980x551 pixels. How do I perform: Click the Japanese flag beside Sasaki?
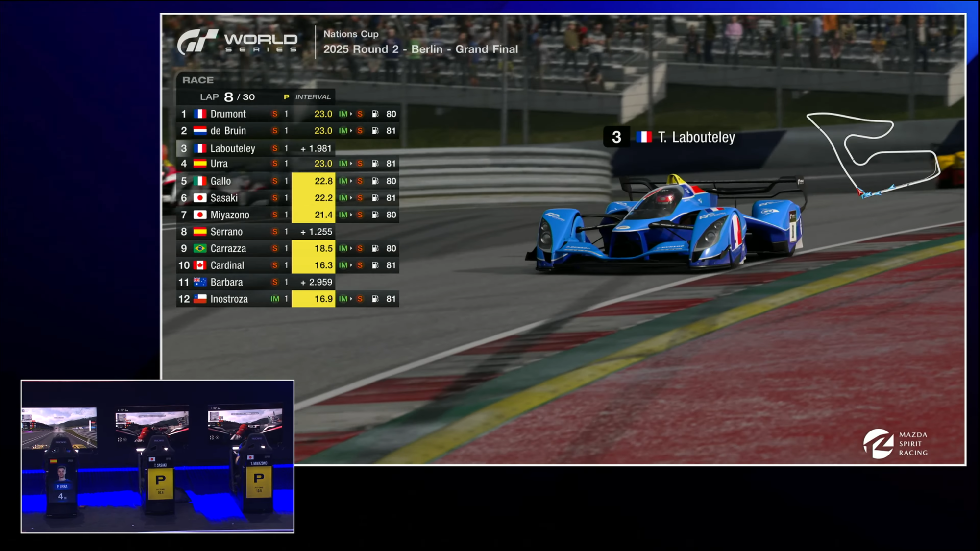tap(200, 198)
